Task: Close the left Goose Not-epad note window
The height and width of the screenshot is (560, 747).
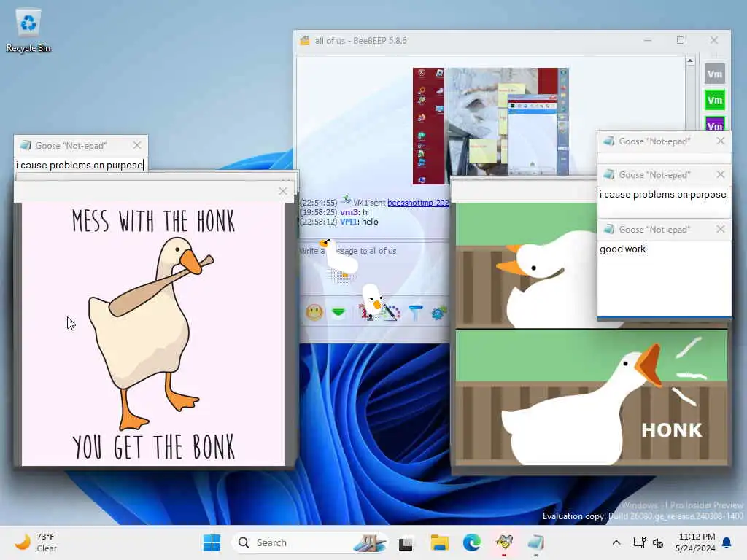Action: (x=137, y=145)
